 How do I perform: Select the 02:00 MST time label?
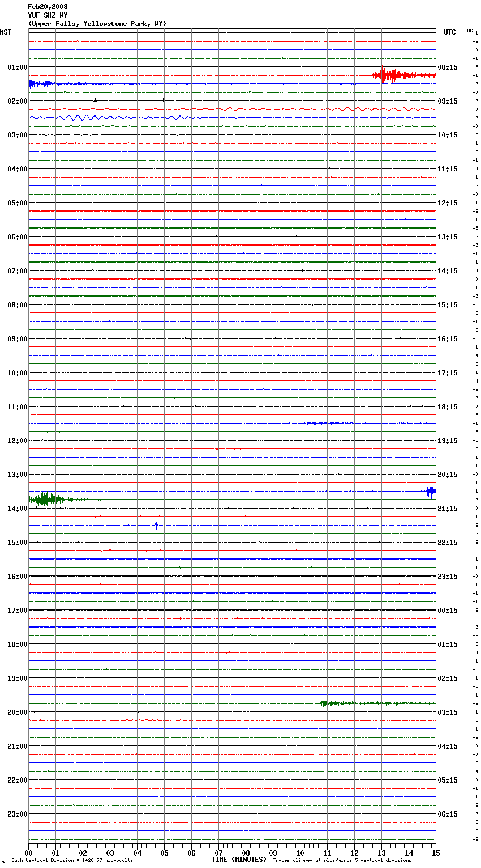point(18,101)
